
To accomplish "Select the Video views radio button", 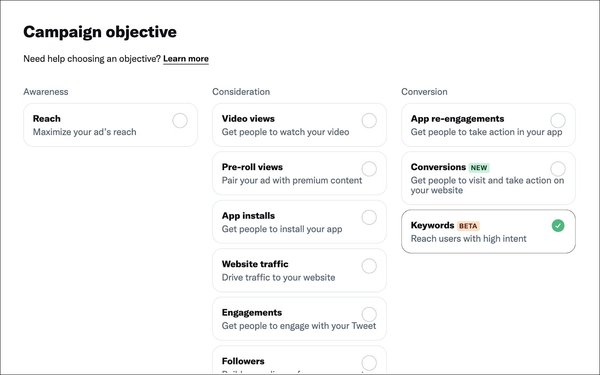I will tap(369, 121).
